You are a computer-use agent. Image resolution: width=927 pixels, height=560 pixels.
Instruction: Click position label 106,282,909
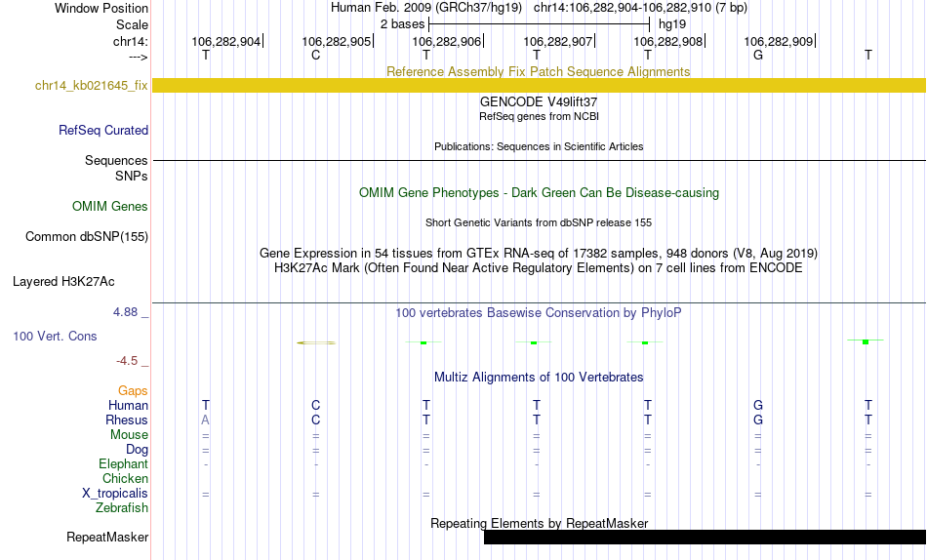pyautogui.click(x=778, y=41)
